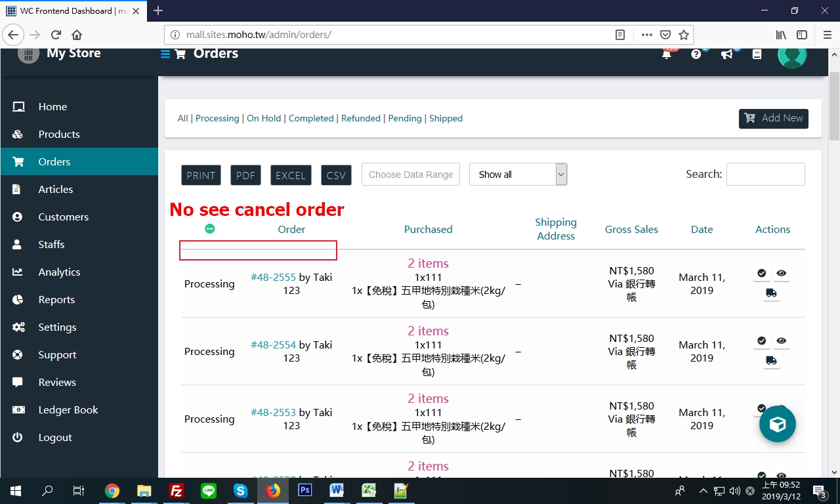This screenshot has width=840, height=504.
Task: Open Articles in the sidebar
Action: point(79,190)
